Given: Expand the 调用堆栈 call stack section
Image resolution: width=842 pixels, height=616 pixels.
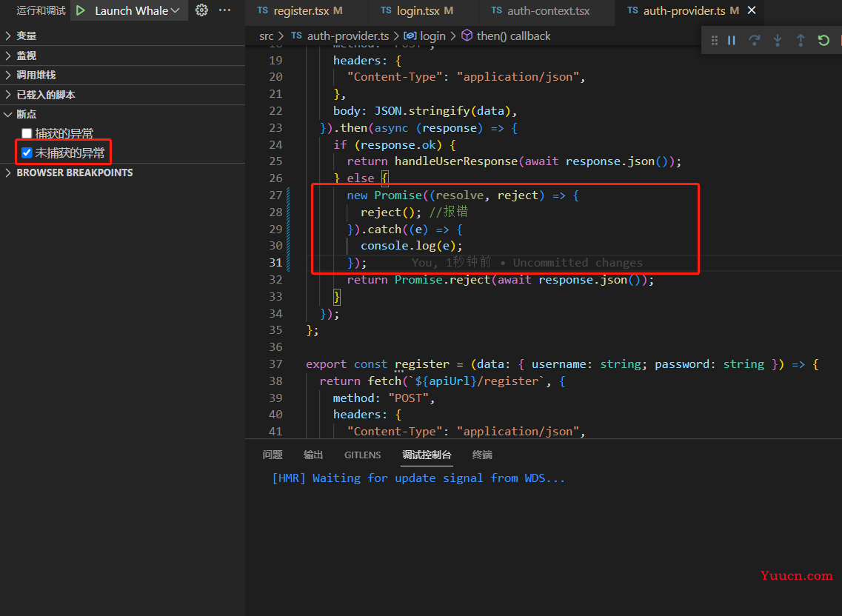Looking at the screenshot, I should click(x=122, y=76).
